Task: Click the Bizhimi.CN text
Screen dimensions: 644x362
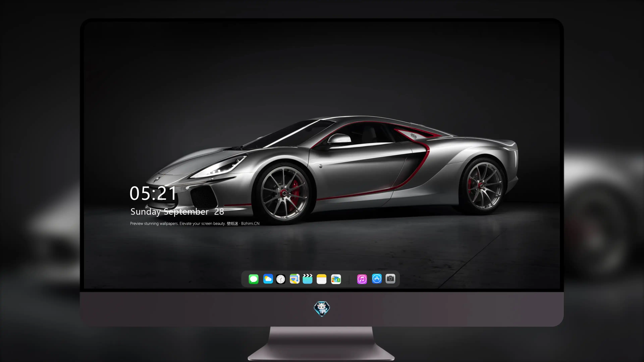Action: click(250, 223)
